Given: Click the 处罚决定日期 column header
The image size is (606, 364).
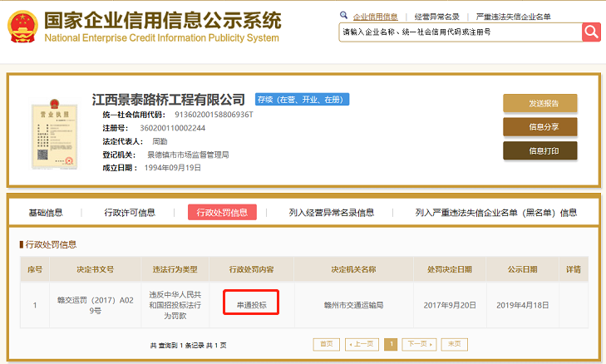Looking at the screenshot, I should coord(450,269).
